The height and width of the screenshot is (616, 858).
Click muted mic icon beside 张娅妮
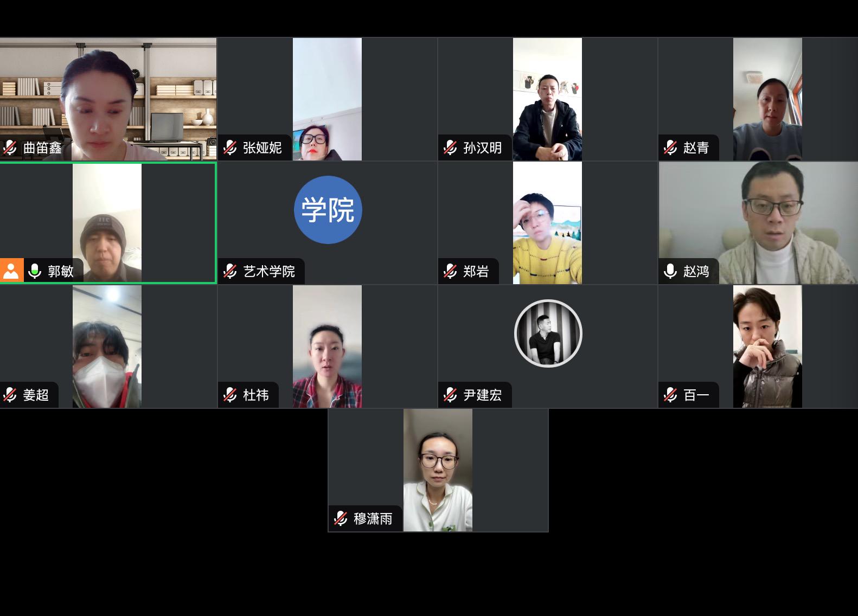[230, 147]
